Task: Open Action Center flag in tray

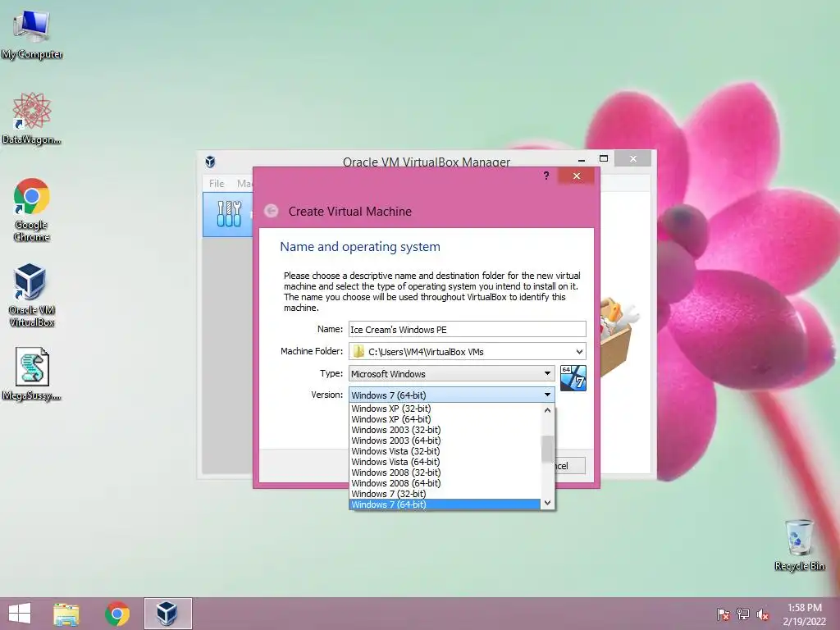Action: pos(724,614)
